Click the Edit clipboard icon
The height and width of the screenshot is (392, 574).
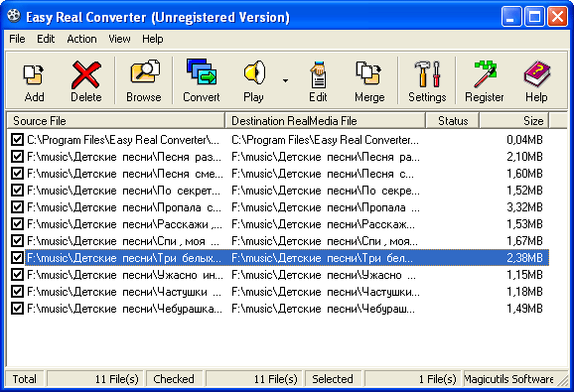tap(318, 74)
